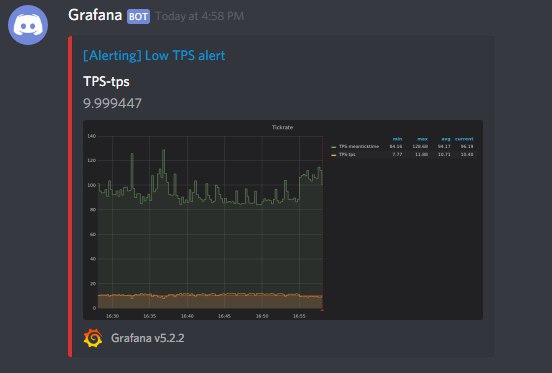The height and width of the screenshot is (373, 552).
Task: Toggle the TPS meanticktime legend series
Action: [x=359, y=146]
